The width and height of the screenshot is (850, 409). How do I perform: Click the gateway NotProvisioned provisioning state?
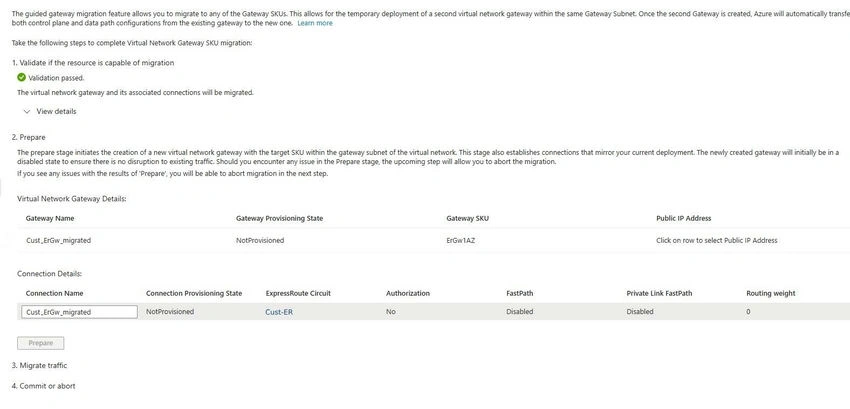260,240
